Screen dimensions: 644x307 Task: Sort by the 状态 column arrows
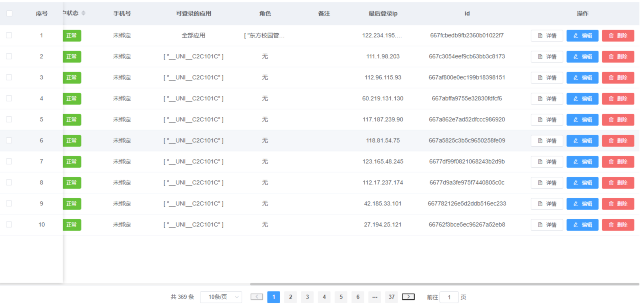coord(83,13)
